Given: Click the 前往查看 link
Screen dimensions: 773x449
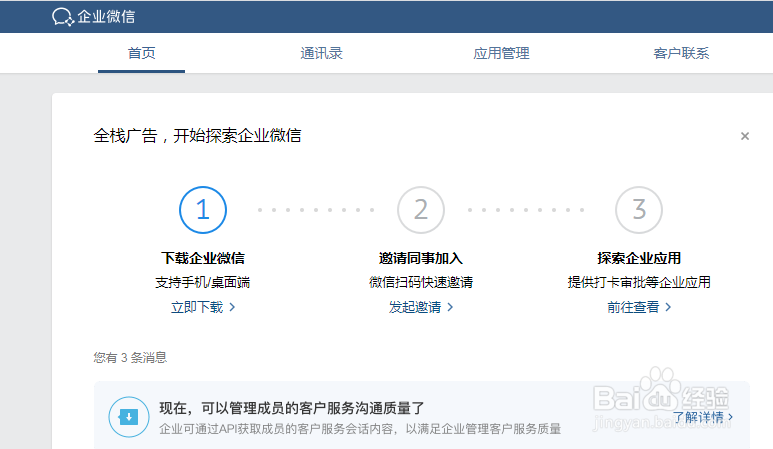Looking at the screenshot, I should [638, 307].
